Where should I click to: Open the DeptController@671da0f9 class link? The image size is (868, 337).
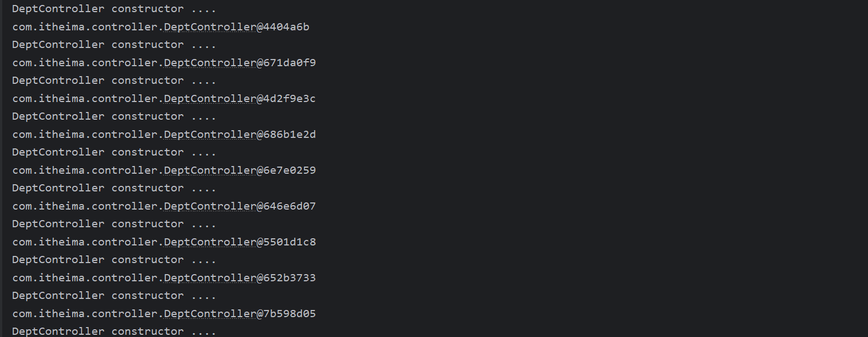[x=210, y=63]
